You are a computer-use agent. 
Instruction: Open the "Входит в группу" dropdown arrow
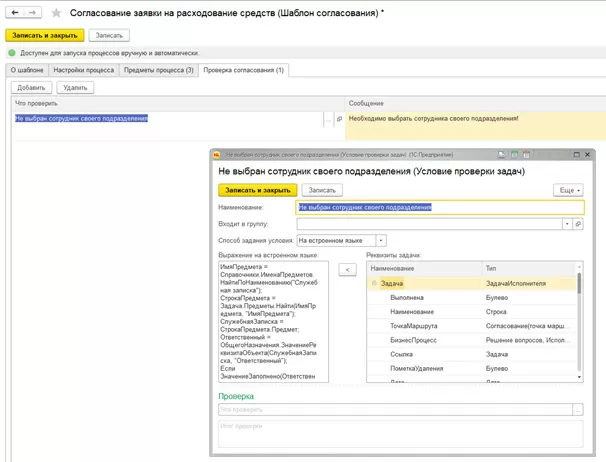click(567, 224)
